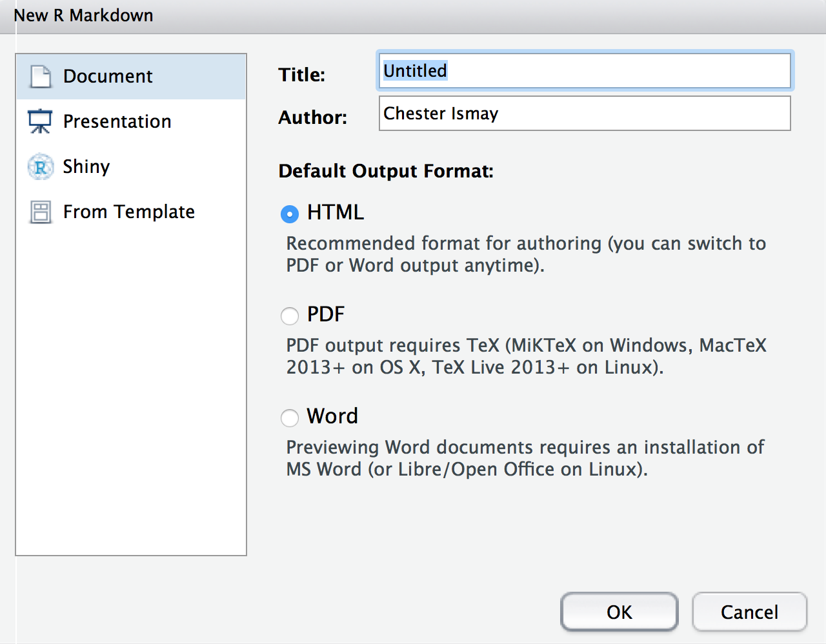Pick the From Template category label

point(128,212)
